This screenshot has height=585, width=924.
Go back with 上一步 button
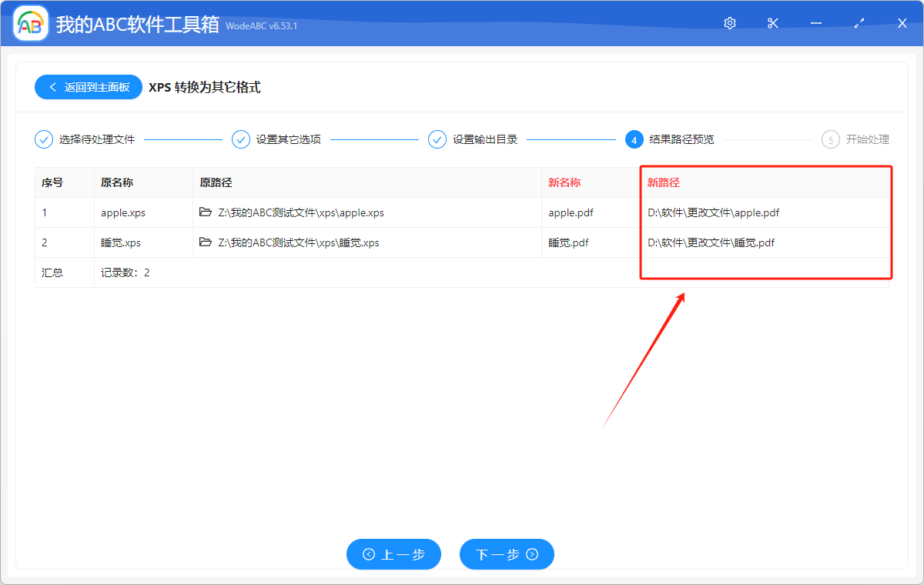click(393, 554)
